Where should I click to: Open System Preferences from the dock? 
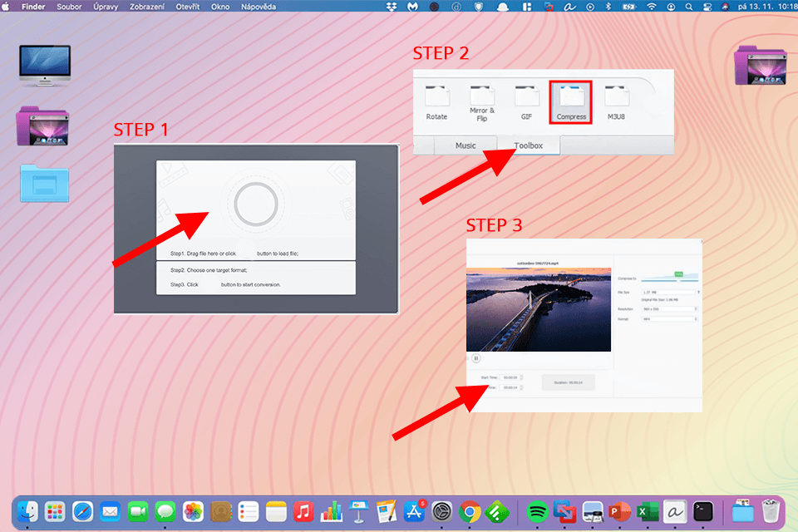[441, 512]
